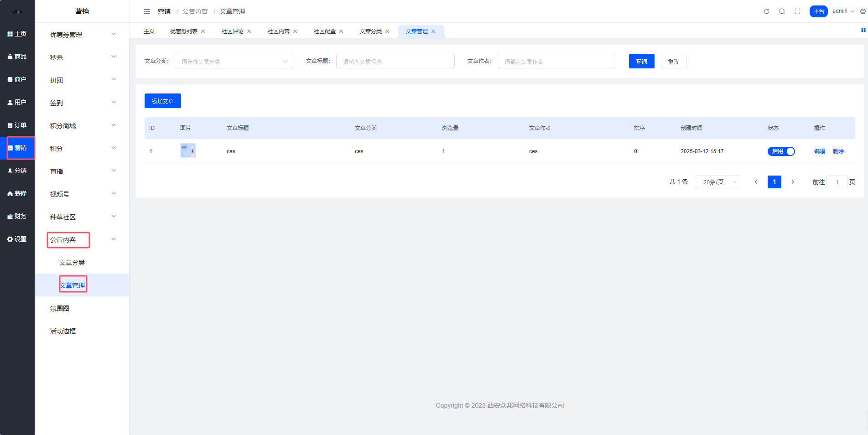Viewport: 868px width, 435px height.
Task: Open 财务 section in left sidebar
Action: point(17,216)
